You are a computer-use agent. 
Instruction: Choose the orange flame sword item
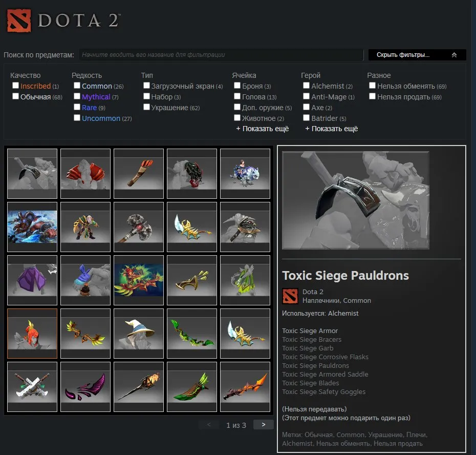click(x=245, y=387)
